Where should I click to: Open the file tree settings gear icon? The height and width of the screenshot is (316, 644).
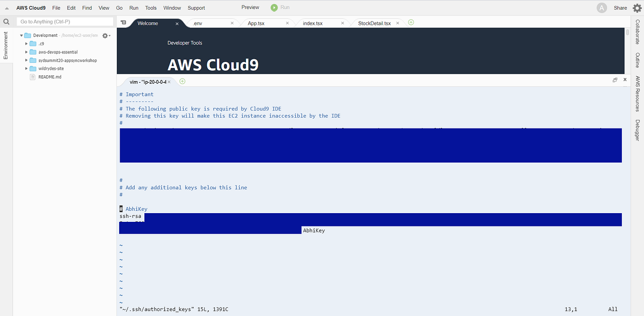[x=105, y=35]
